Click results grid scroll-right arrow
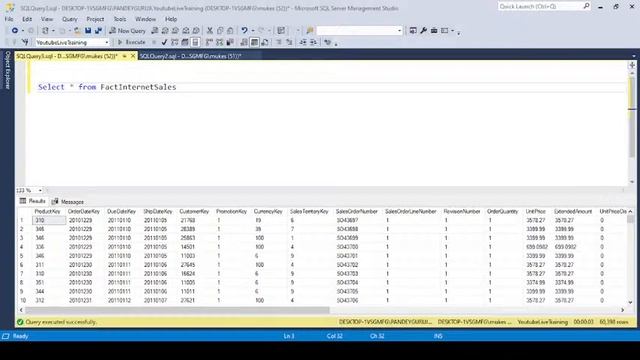Screen dimensions: 640x360 click(x=623, y=310)
